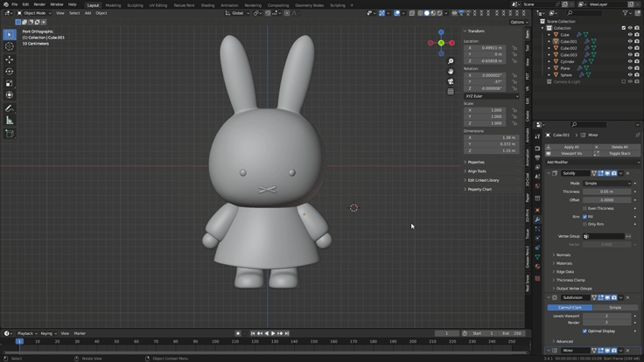
Task: Switch to the Sculpting workspace tab
Action: coord(135,5)
